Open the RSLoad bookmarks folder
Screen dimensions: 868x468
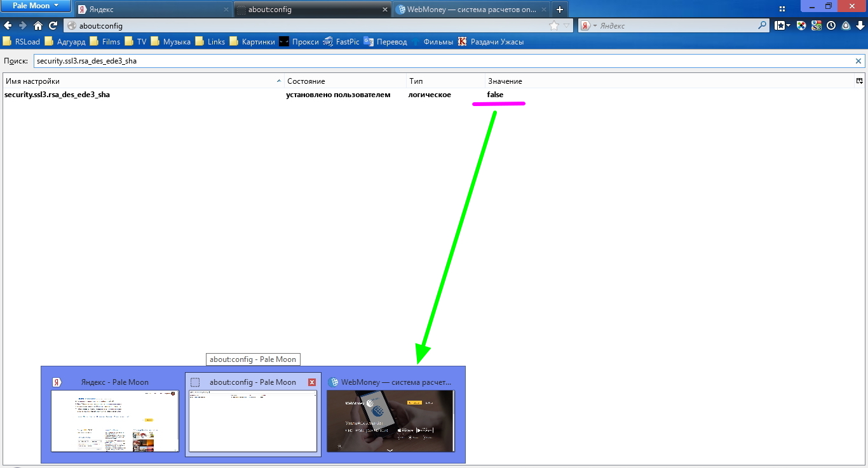(x=22, y=42)
